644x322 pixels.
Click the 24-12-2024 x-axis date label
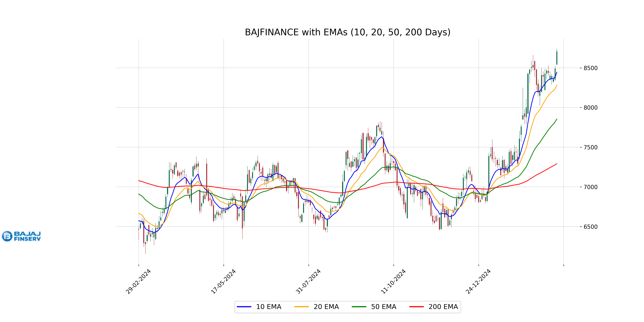click(x=478, y=281)
